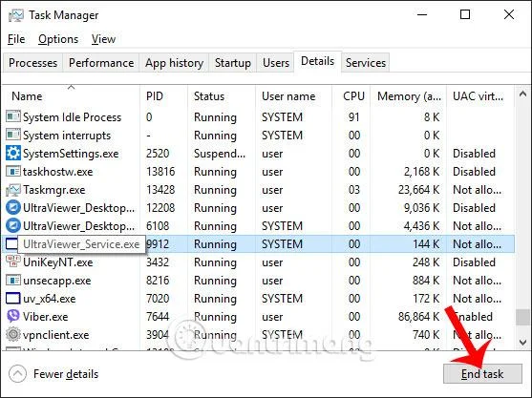
Task: Switch to the Services tab
Action: click(366, 63)
